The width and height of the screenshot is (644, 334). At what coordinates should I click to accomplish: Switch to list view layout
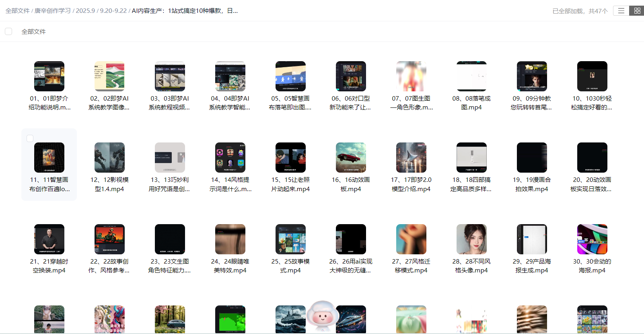(621, 11)
